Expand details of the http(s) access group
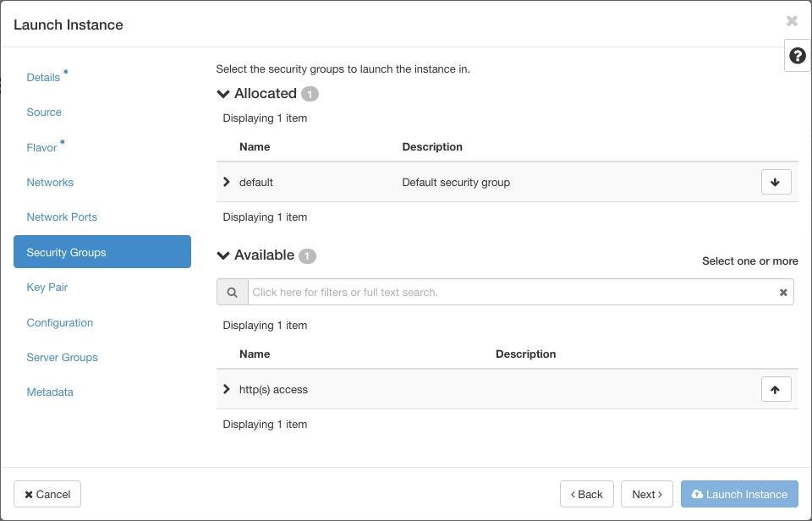The image size is (812, 521). [227, 389]
